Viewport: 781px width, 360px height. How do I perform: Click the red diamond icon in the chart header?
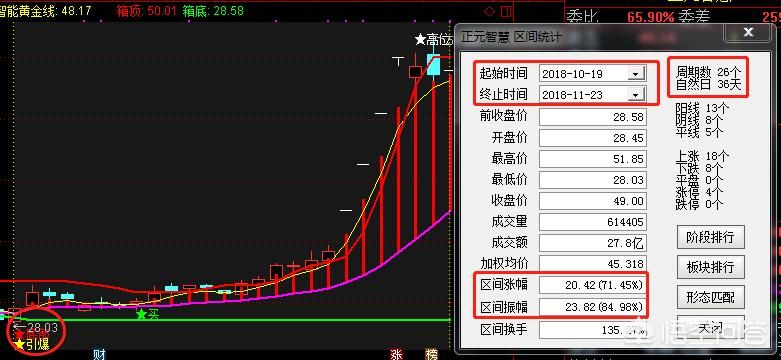490,11
